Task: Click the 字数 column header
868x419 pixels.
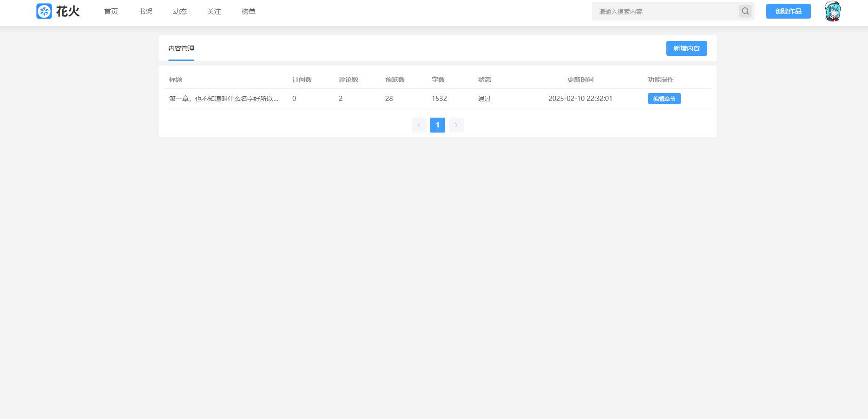Action: [x=438, y=80]
